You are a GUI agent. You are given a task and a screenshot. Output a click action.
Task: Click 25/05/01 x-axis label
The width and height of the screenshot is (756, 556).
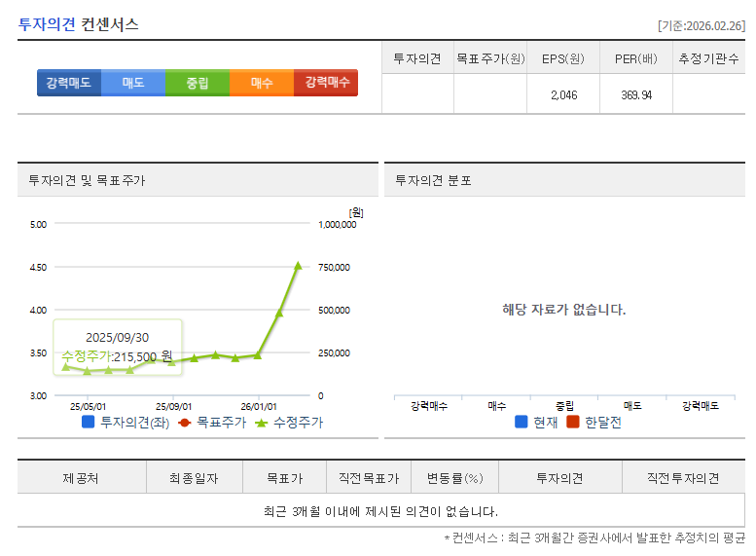pos(88,406)
